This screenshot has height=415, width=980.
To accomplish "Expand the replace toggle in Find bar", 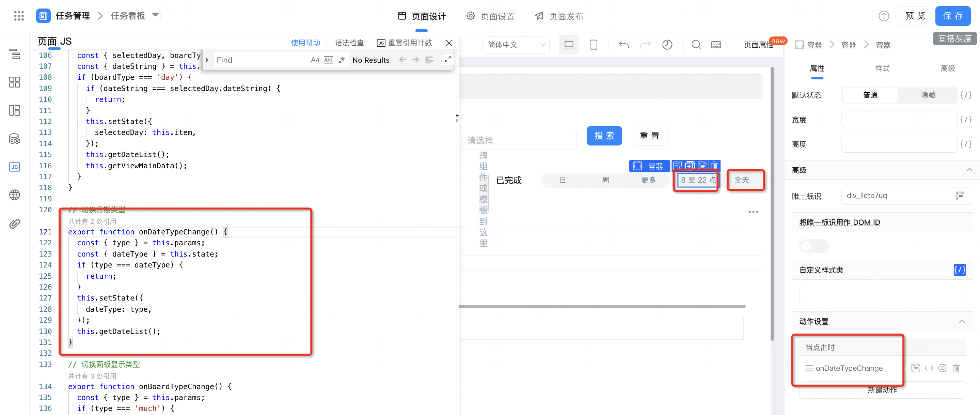I will (207, 60).
